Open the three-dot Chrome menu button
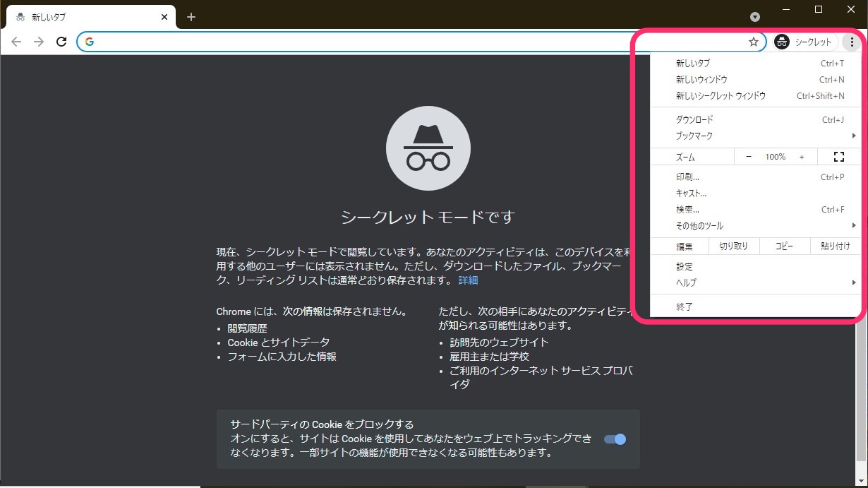This screenshot has height=488, width=868. [852, 42]
